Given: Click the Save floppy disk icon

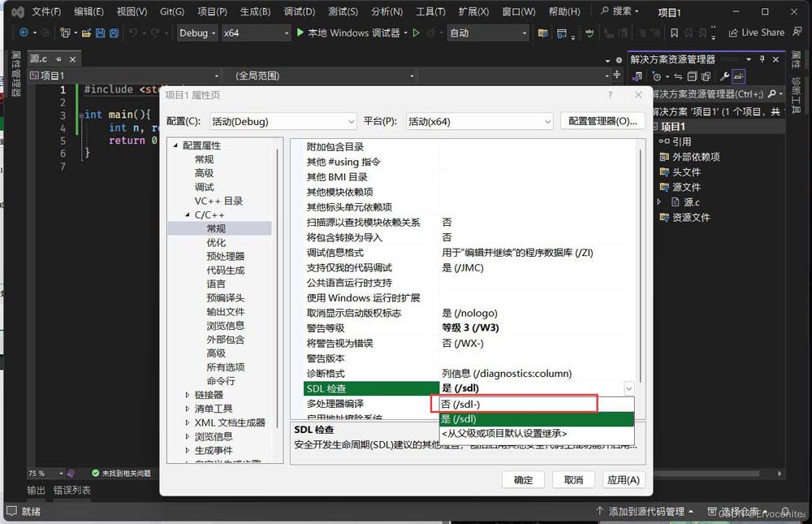Looking at the screenshot, I should 101,33.
